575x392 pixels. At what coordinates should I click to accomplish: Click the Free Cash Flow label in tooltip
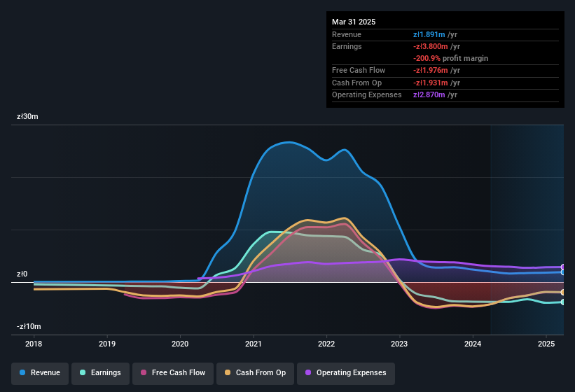(x=359, y=70)
